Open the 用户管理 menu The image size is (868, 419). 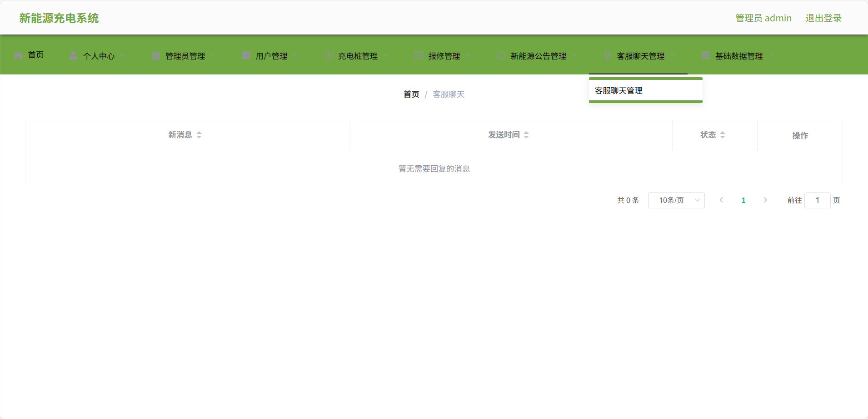pyautogui.click(x=270, y=55)
